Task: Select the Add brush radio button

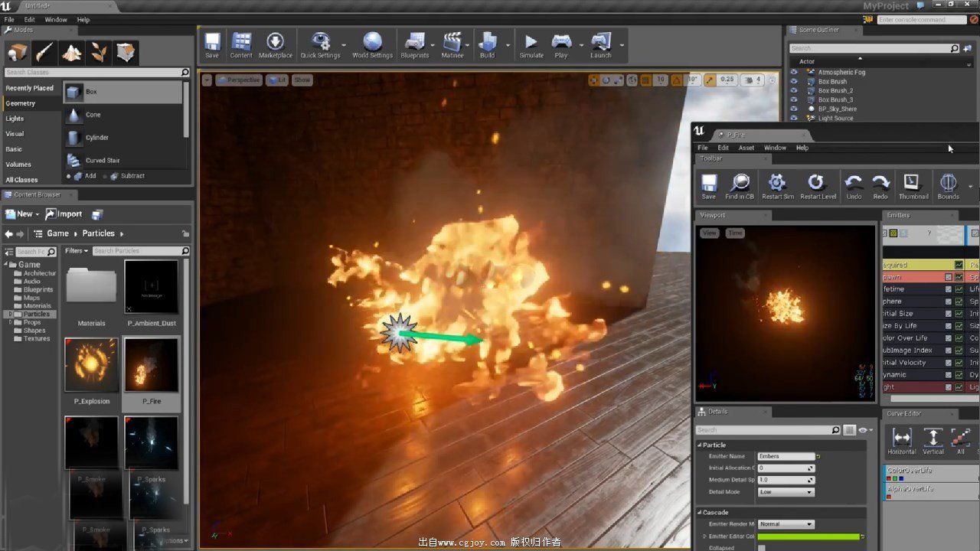Action: point(69,176)
